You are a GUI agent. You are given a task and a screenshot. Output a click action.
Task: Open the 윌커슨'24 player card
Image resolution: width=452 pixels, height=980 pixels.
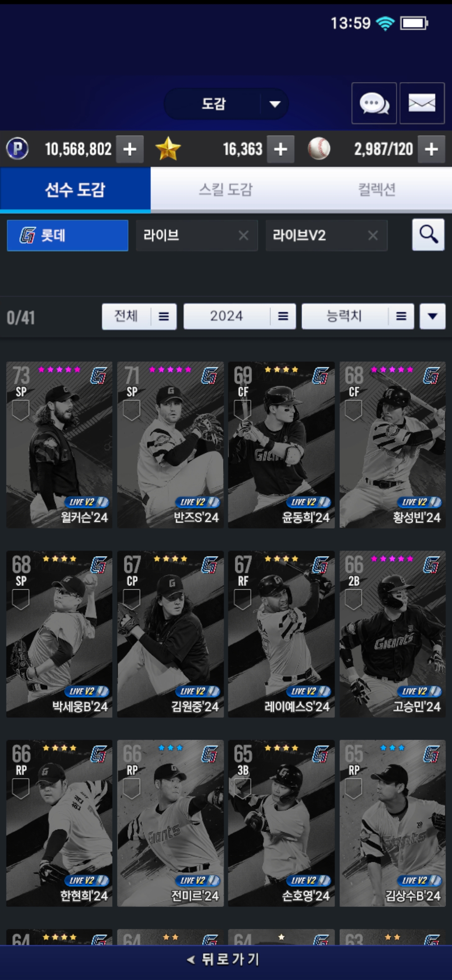coord(59,445)
